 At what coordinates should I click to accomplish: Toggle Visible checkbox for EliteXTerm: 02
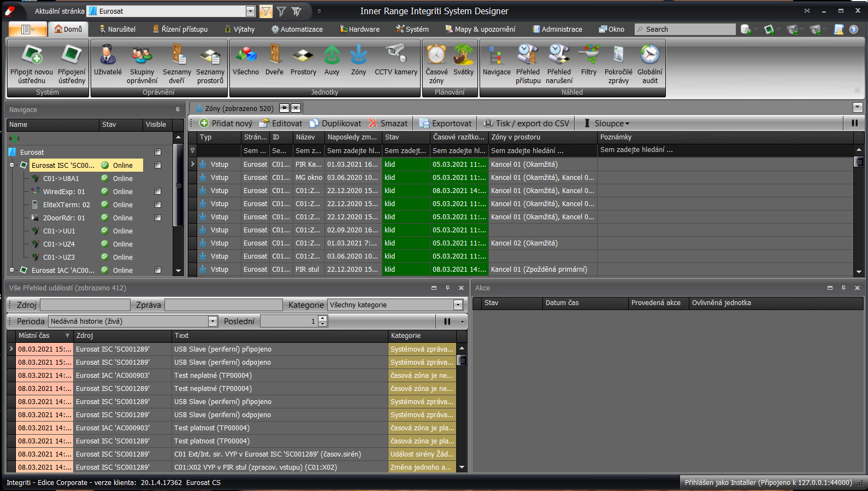[158, 205]
